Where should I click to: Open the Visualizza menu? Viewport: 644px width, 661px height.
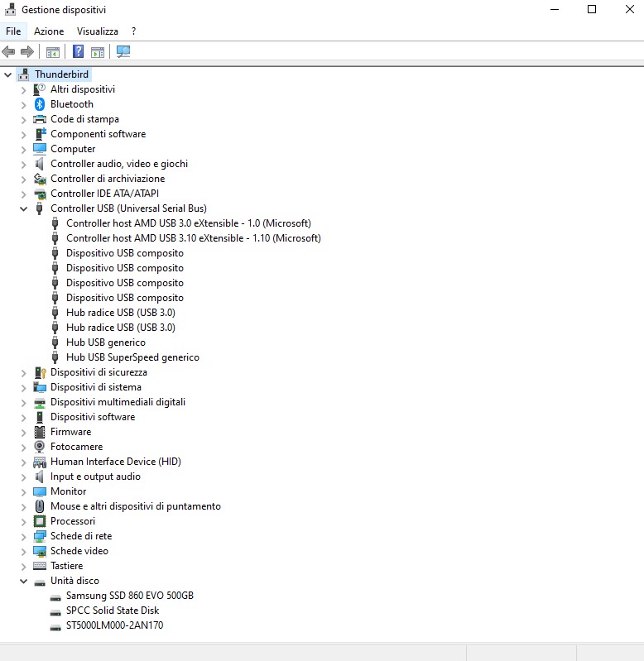(x=98, y=31)
